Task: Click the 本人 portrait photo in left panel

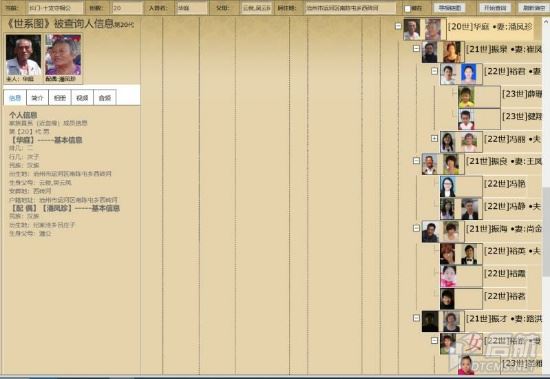Action: (x=24, y=55)
